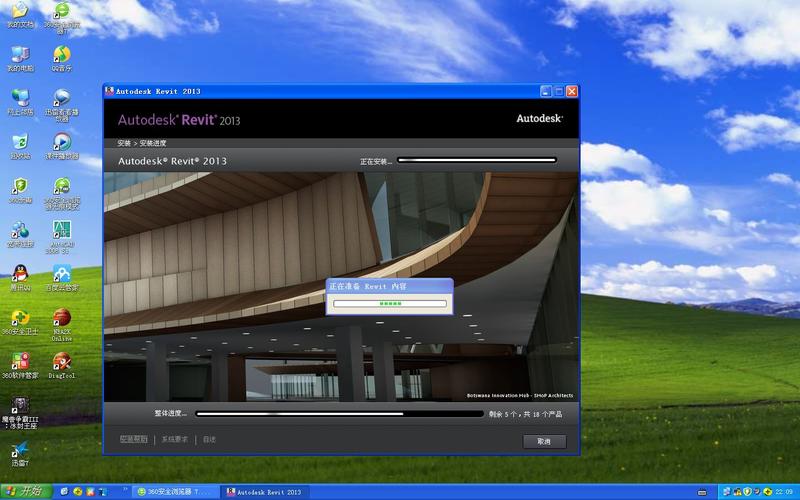Open the 我的电脑 desktop icon
Screen dimensions: 800x500
pyautogui.click(x=20, y=58)
